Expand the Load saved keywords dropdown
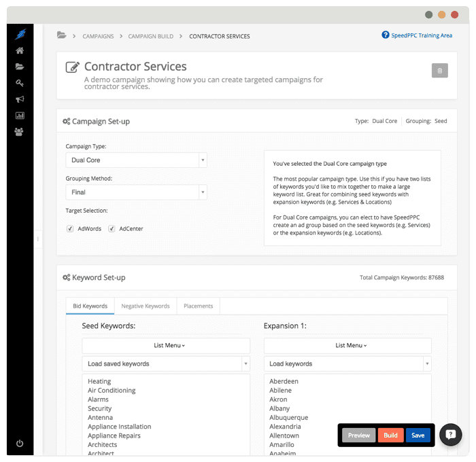The image size is (476, 462). pyautogui.click(x=166, y=364)
